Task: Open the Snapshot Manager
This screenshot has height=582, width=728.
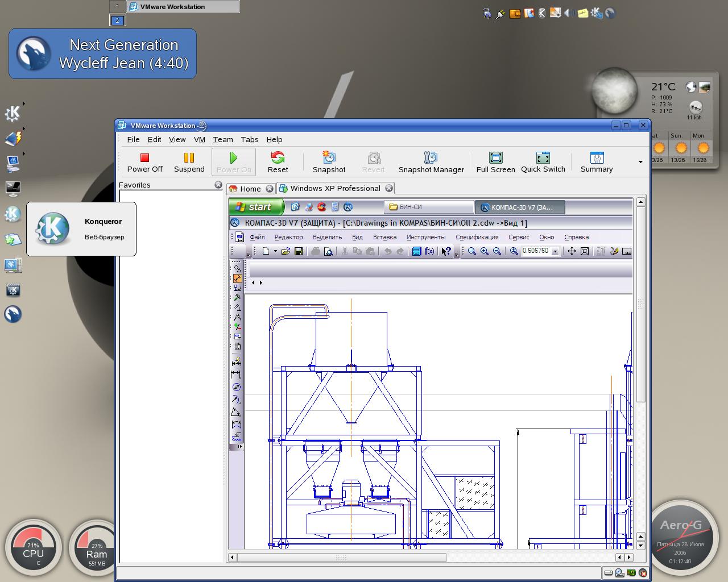Action: pyautogui.click(x=431, y=163)
